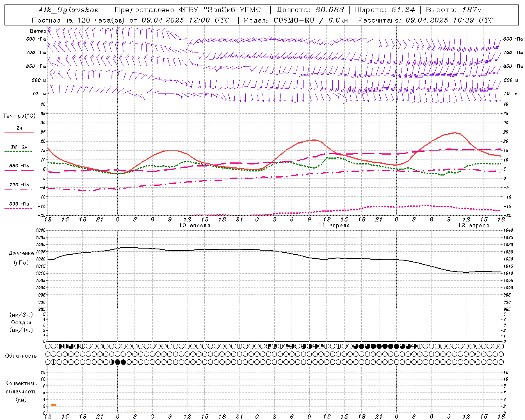This screenshot has width=525, height=420.
Task: Select the 'Долгота: 80.083' header field
Action: tap(311, 10)
